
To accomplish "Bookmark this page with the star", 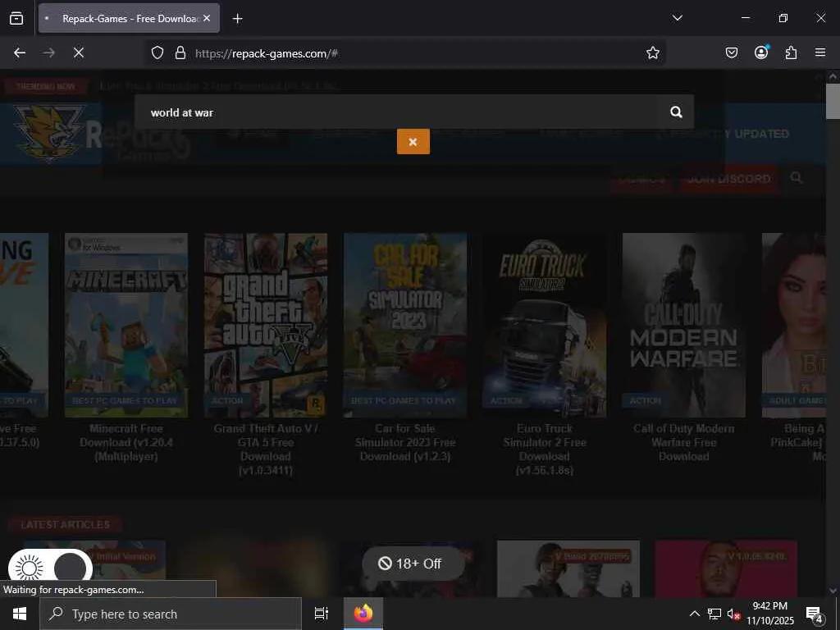I will click(652, 53).
